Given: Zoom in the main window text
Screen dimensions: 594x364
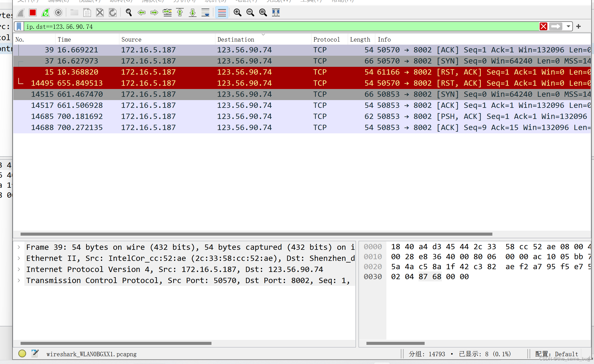Looking at the screenshot, I should point(237,12).
